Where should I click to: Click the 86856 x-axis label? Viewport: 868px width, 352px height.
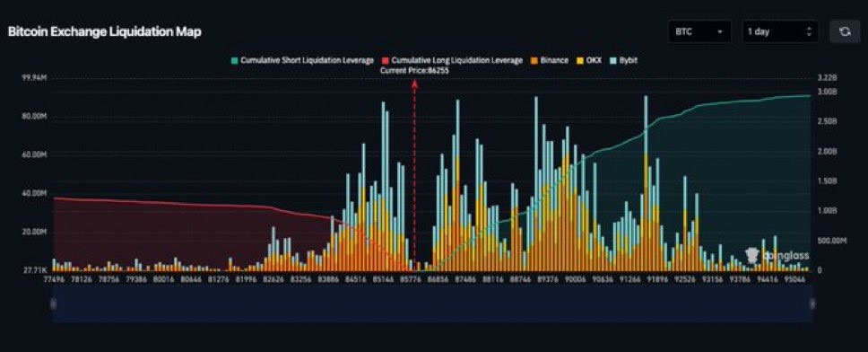pos(438,280)
